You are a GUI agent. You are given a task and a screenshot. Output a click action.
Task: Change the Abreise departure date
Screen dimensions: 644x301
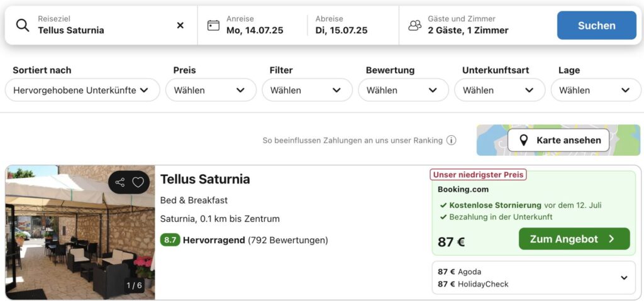click(x=341, y=25)
